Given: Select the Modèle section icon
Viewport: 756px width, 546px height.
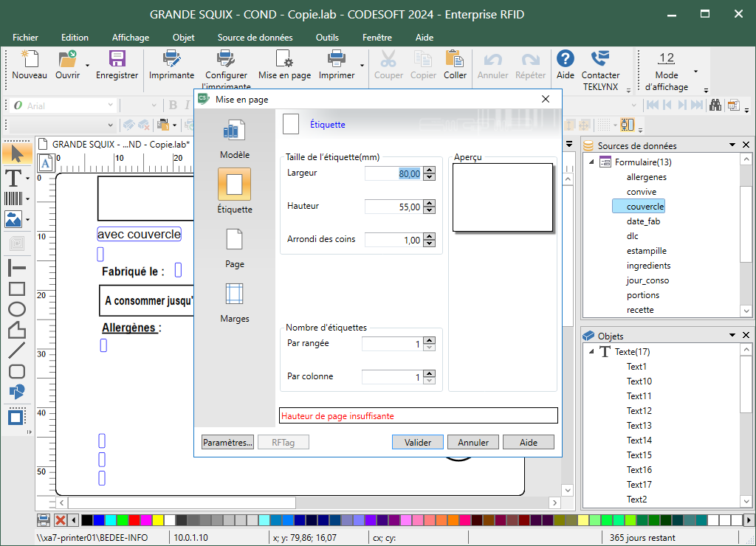Looking at the screenshot, I should point(234,131).
